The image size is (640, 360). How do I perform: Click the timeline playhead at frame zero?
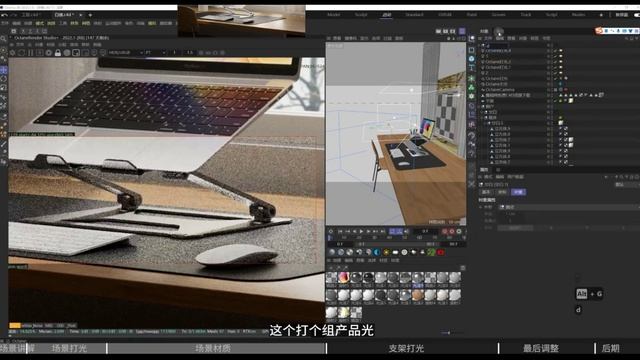330,238
